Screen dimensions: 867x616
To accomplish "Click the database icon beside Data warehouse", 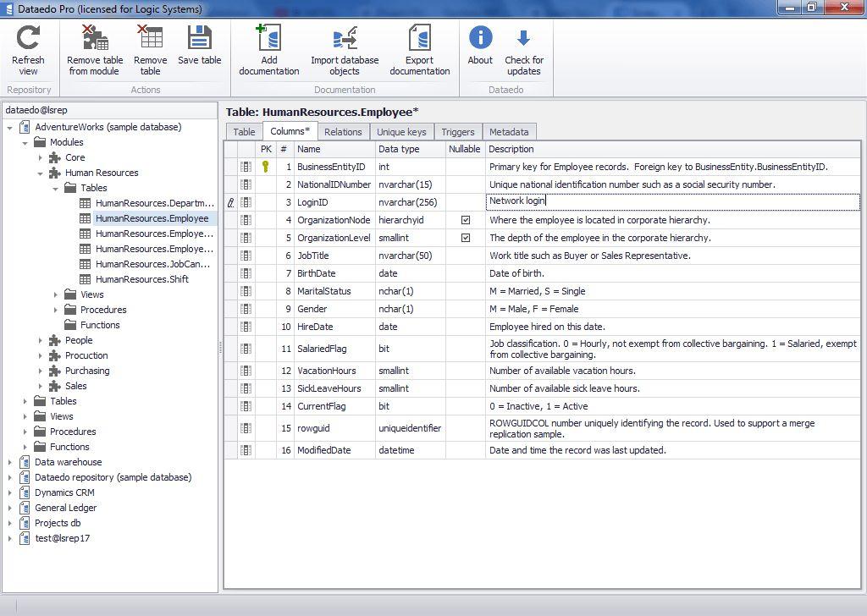I will [25, 462].
